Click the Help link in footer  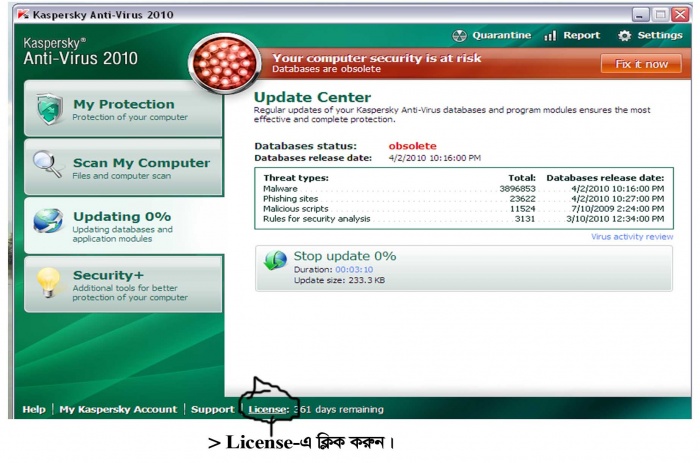tap(34, 409)
